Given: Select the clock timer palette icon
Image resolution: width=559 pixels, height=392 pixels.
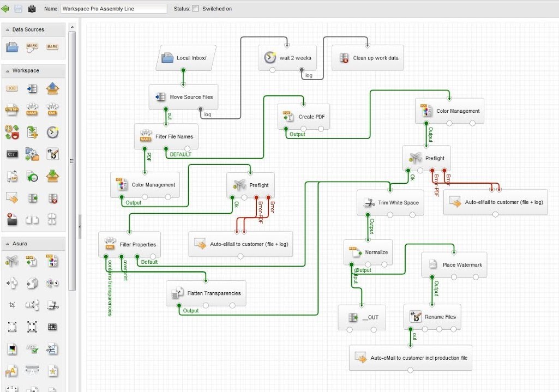Looking at the screenshot, I should (52, 132).
